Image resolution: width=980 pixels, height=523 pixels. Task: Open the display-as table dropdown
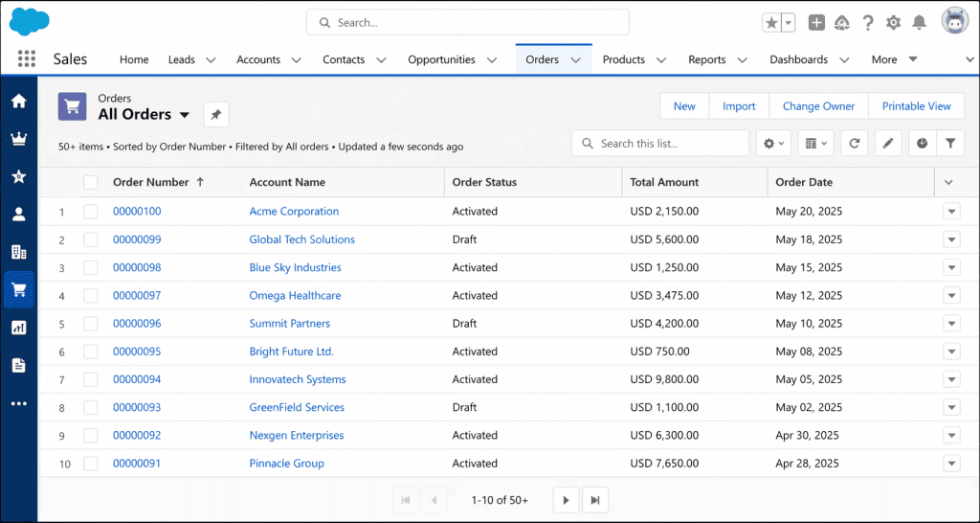(815, 144)
